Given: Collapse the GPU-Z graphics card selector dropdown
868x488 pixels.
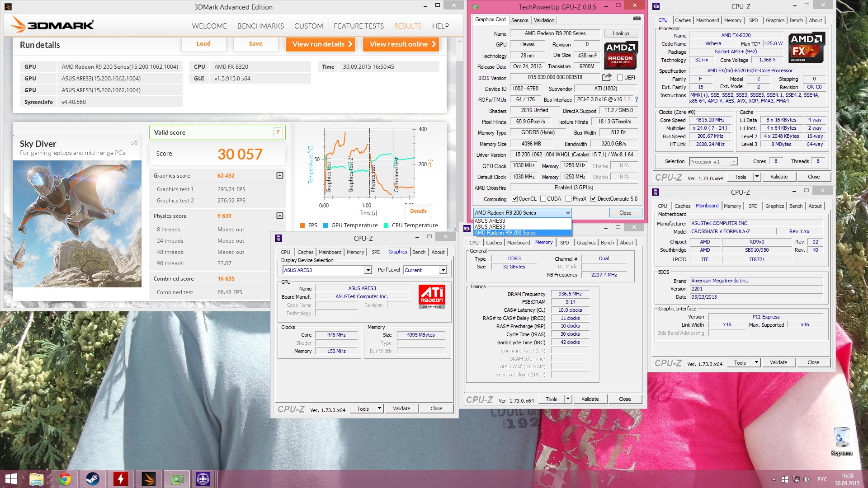Looking at the screenshot, I should point(568,213).
